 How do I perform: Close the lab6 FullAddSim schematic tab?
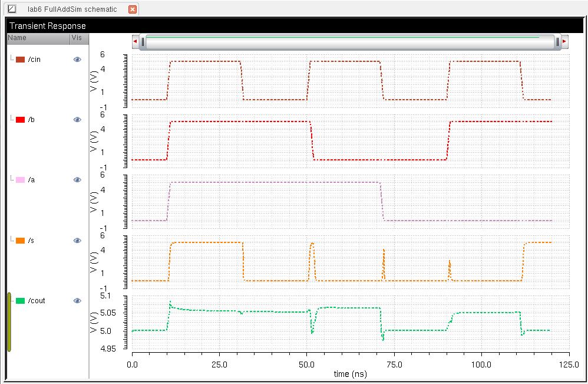(133, 9)
